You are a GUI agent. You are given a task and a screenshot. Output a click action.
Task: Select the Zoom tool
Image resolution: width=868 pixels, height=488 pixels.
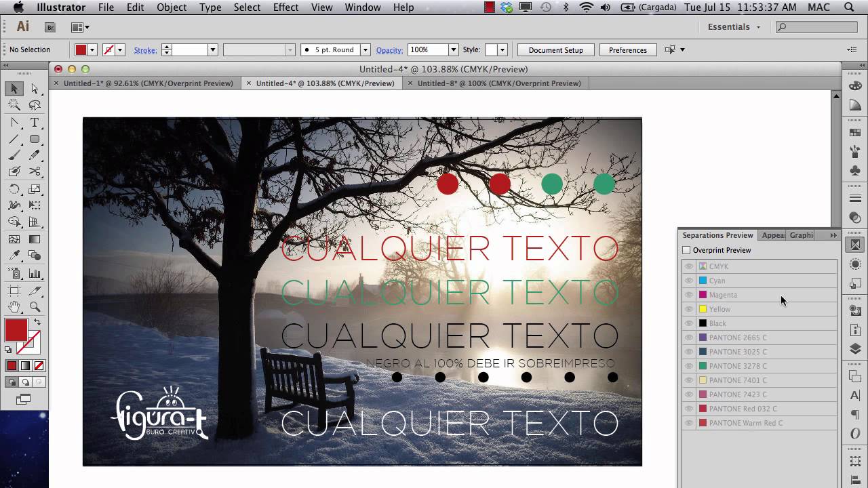pyautogui.click(x=35, y=307)
